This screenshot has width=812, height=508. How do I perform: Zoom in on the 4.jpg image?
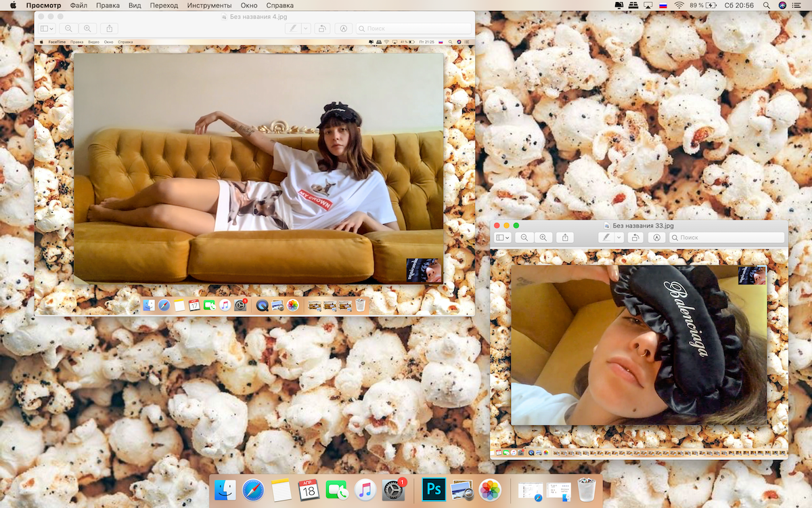pyautogui.click(x=87, y=28)
